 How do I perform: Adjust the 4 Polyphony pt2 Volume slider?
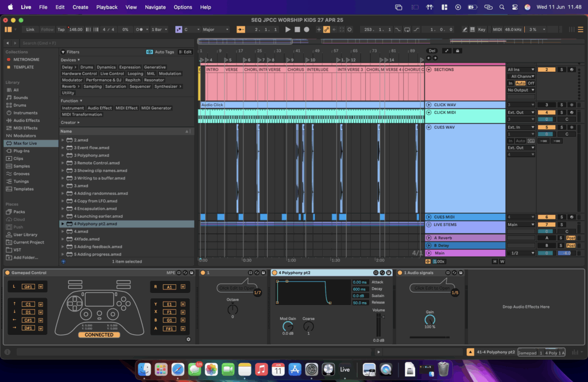(x=379, y=325)
